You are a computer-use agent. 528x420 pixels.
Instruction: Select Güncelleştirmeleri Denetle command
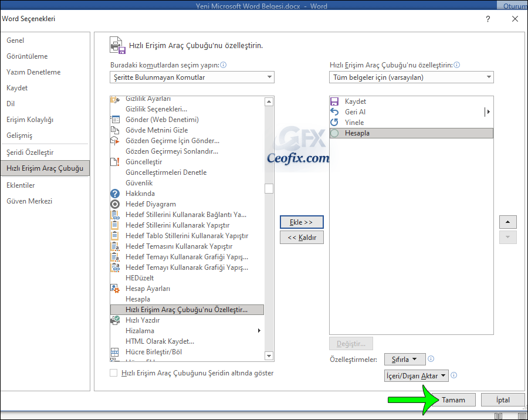click(x=187, y=172)
